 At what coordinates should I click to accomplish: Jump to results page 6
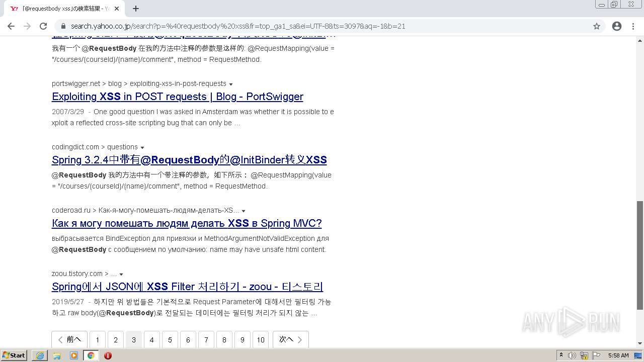(188, 340)
